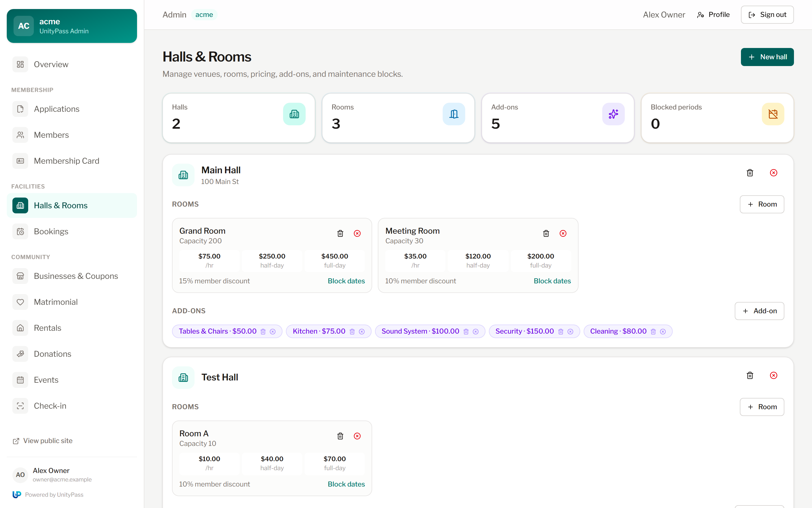Click the red X icon for Test Hall
This screenshot has width=812, height=508.
[x=773, y=375]
